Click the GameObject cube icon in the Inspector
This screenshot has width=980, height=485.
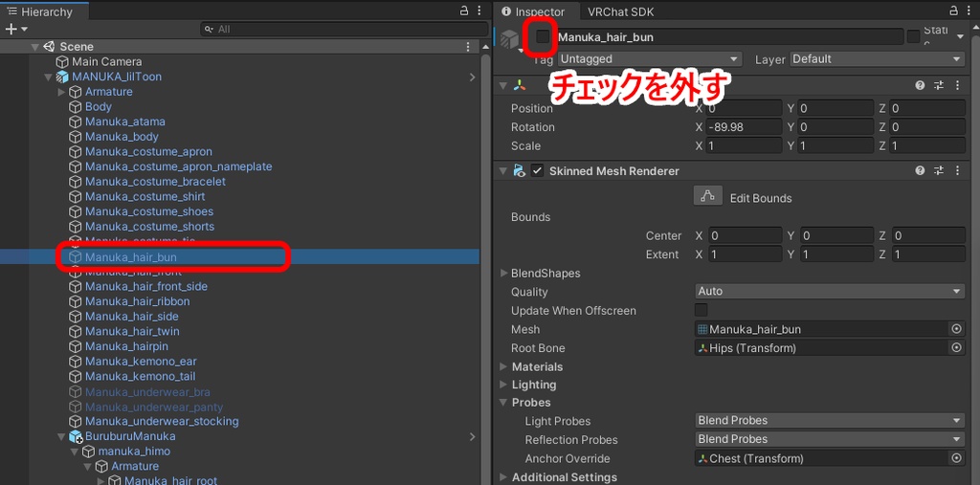pyautogui.click(x=509, y=39)
